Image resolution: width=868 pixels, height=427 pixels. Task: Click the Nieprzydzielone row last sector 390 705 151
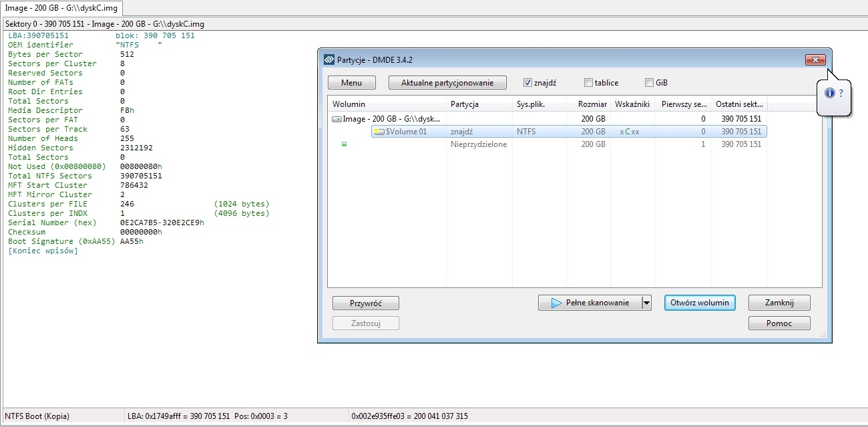pos(741,144)
